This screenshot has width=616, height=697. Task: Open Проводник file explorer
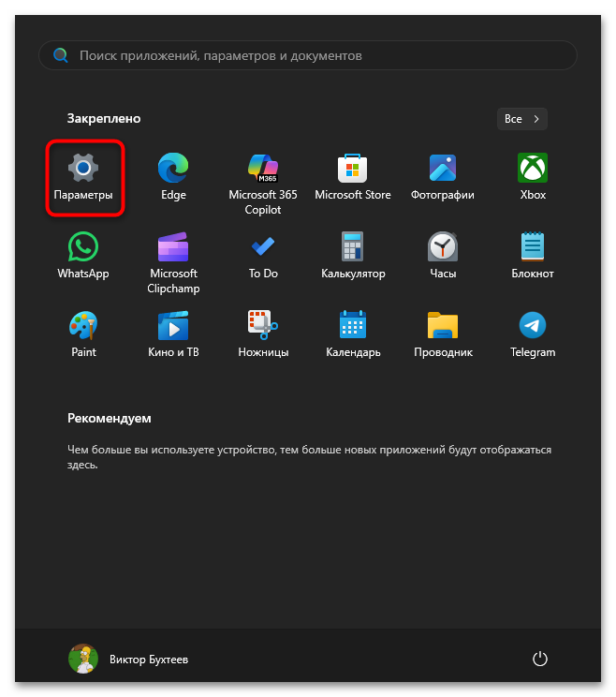[443, 335]
